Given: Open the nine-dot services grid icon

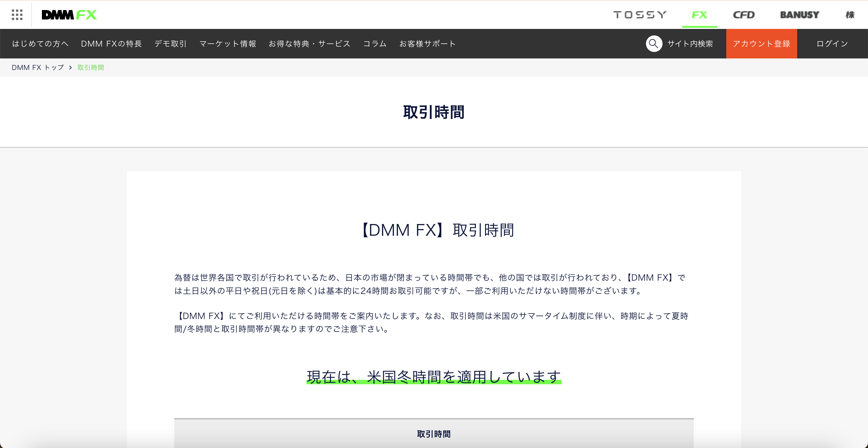Looking at the screenshot, I should point(17,15).
